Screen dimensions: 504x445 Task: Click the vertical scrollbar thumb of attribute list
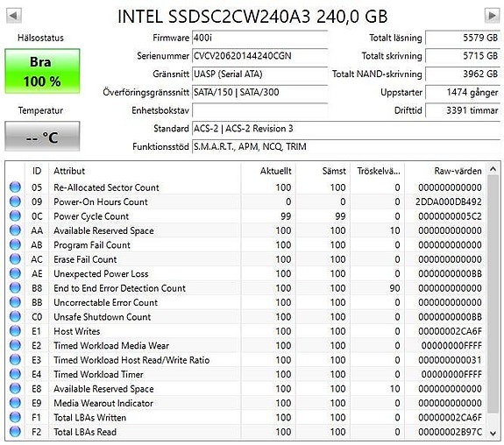(493, 294)
